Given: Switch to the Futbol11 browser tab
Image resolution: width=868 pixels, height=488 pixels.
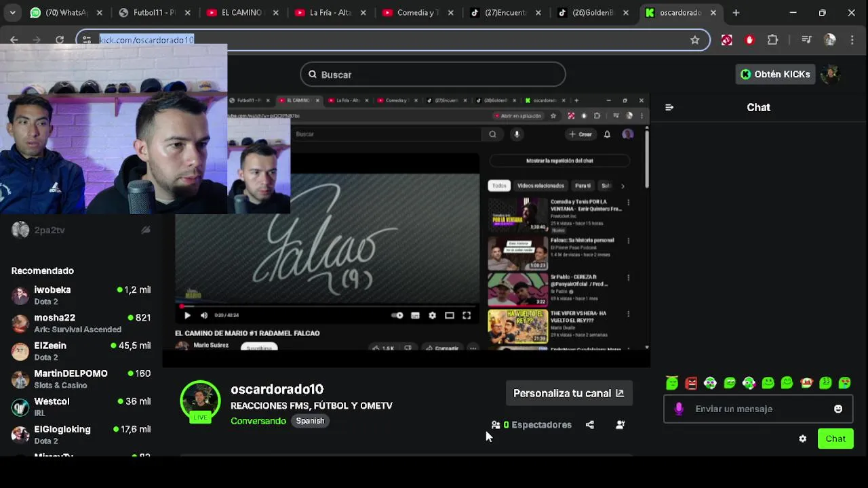Looking at the screenshot, I should (x=155, y=13).
